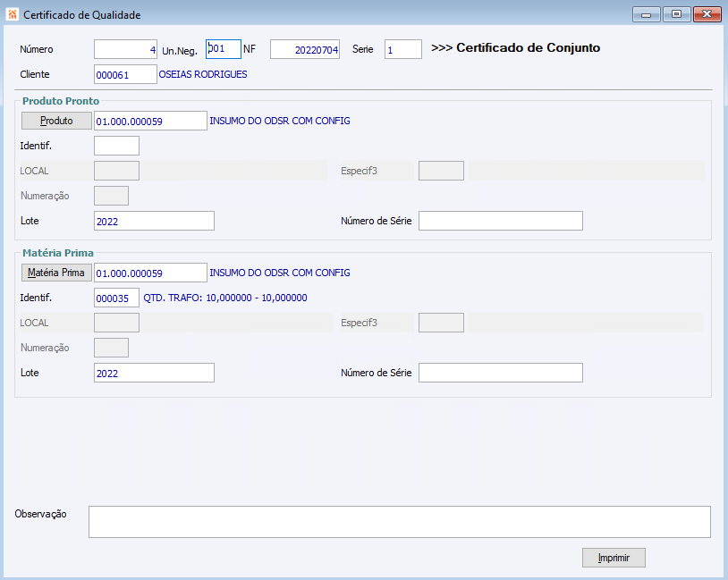Focus the Un.Neg. field containing 001
Viewport: 728px width, 580px height.
224,49
